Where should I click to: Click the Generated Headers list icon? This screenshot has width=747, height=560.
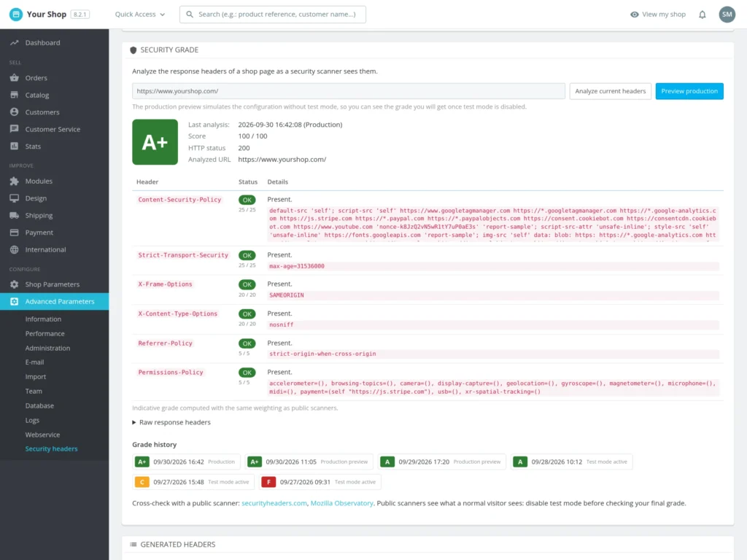133,544
